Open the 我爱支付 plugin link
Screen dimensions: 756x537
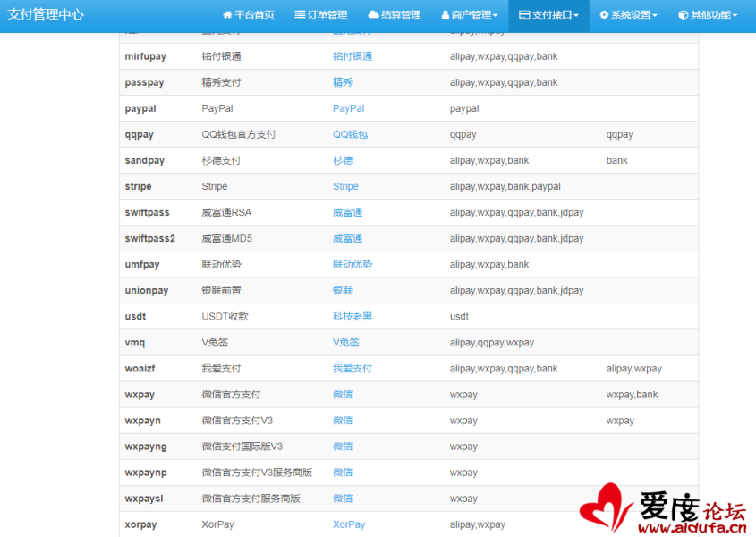[x=353, y=369]
